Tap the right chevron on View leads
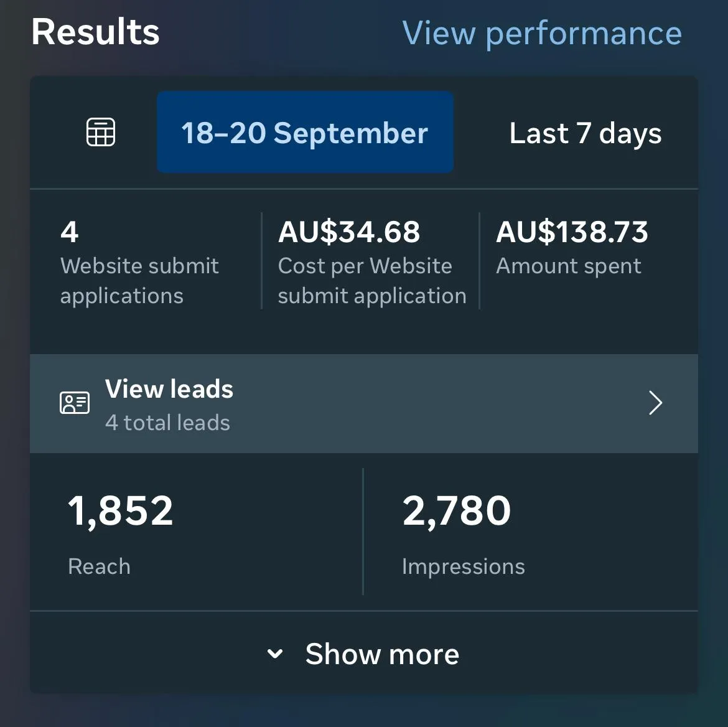 pyautogui.click(x=655, y=403)
